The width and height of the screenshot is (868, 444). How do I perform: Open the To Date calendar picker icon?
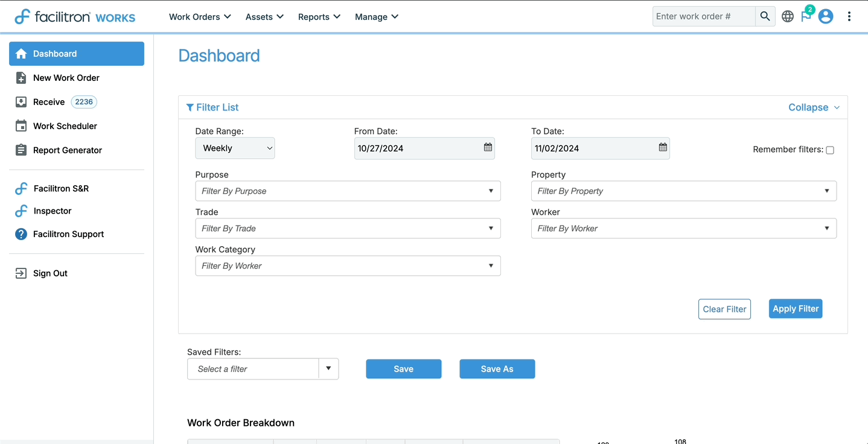click(663, 147)
